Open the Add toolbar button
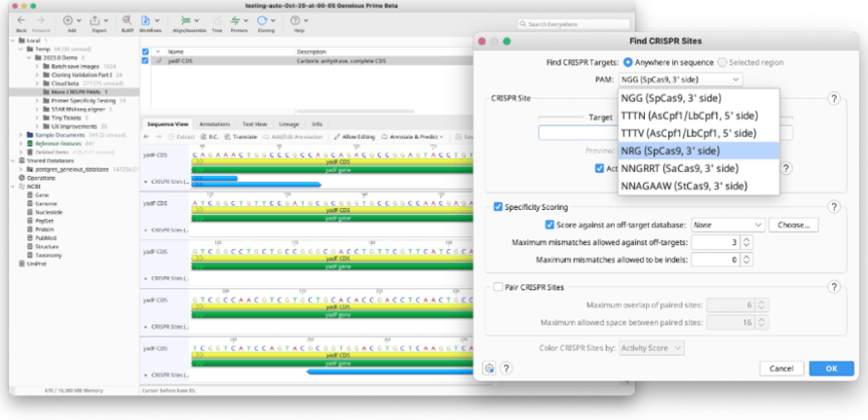The width and height of the screenshot is (868, 420). [x=68, y=20]
